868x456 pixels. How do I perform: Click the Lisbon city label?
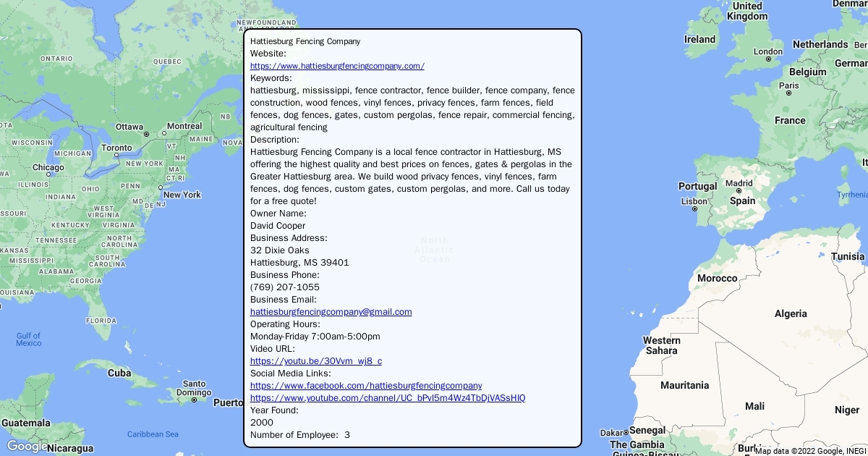[694, 201]
